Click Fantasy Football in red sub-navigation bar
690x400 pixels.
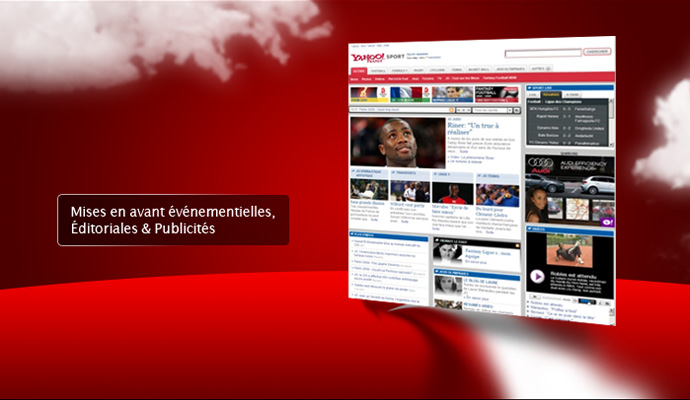pyautogui.click(x=499, y=78)
